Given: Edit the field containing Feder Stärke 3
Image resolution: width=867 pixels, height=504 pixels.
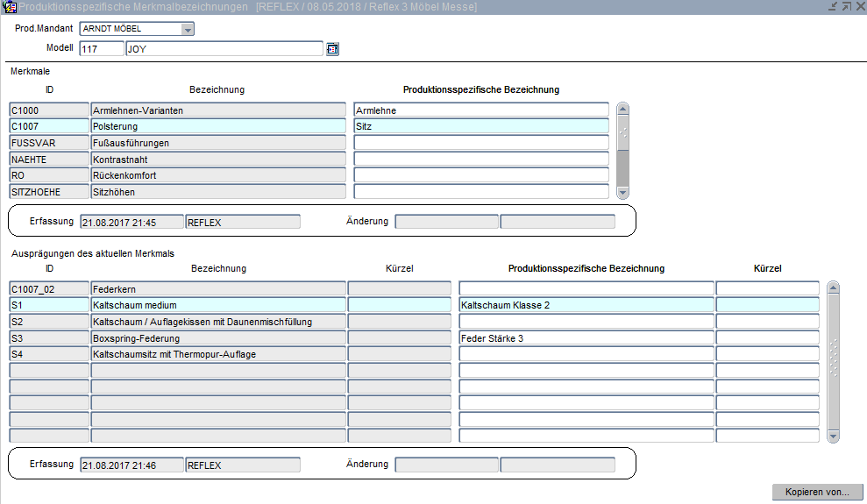Looking at the screenshot, I should (x=586, y=338).
